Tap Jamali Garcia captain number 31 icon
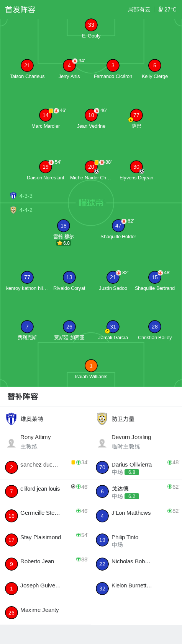 click(113, 327)
